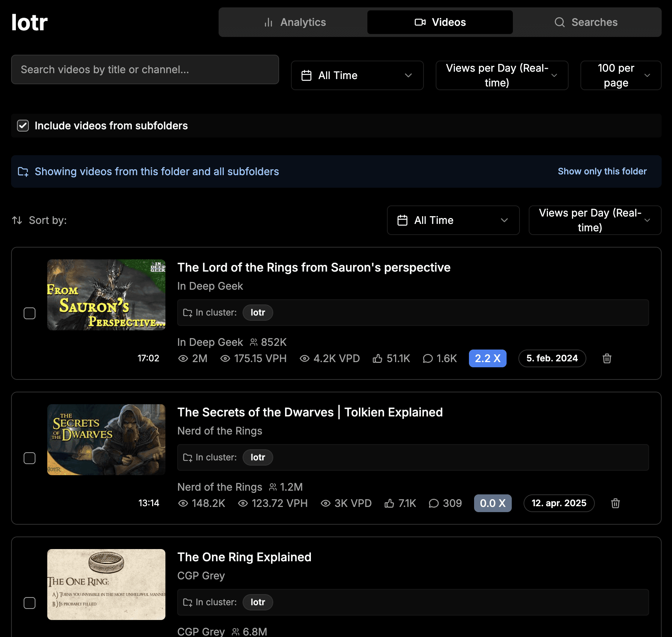Click the eye icon beside 175.15 VPH
The height and width of the screenshot is (637, 672).
coord(225,358)
